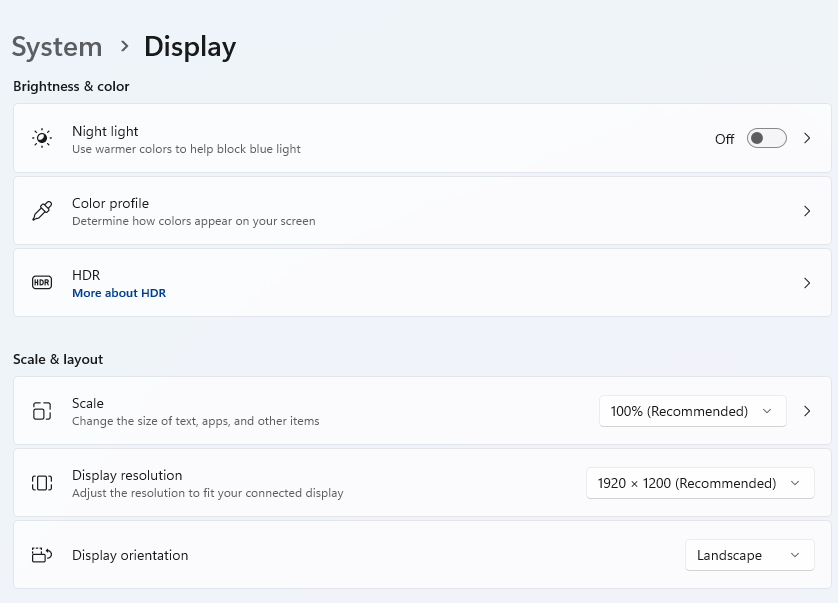Click the Scale row description text
This screenshot has width=838, height=603.
coord(196,421)
